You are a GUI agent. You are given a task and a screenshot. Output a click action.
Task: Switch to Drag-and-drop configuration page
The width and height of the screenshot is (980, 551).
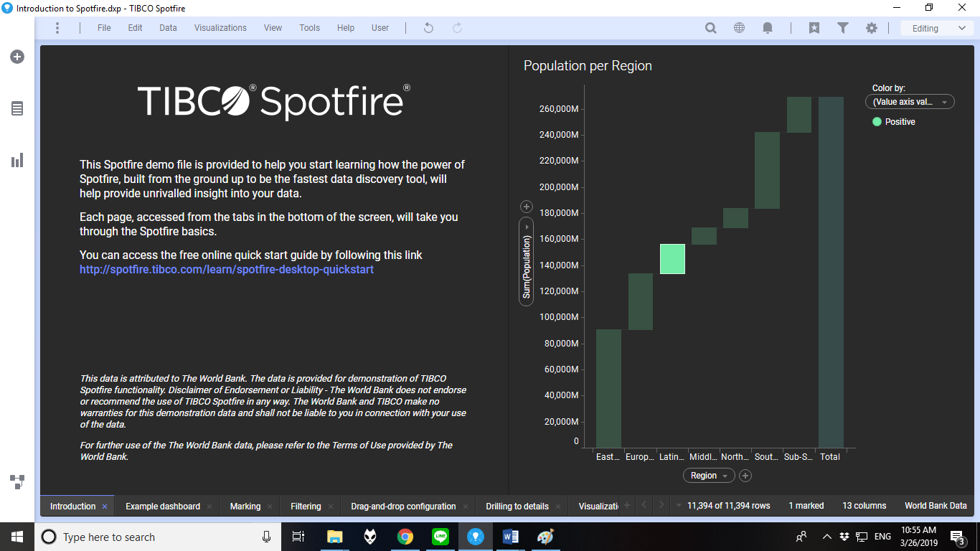pyautogui.click(x=403, y=507)
